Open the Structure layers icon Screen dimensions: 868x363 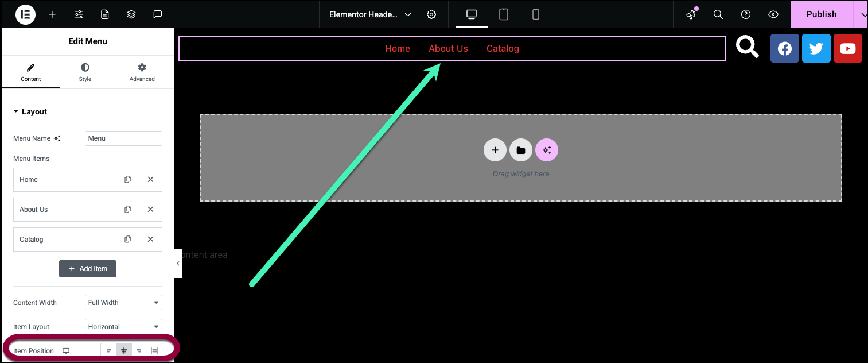(131, 14)
